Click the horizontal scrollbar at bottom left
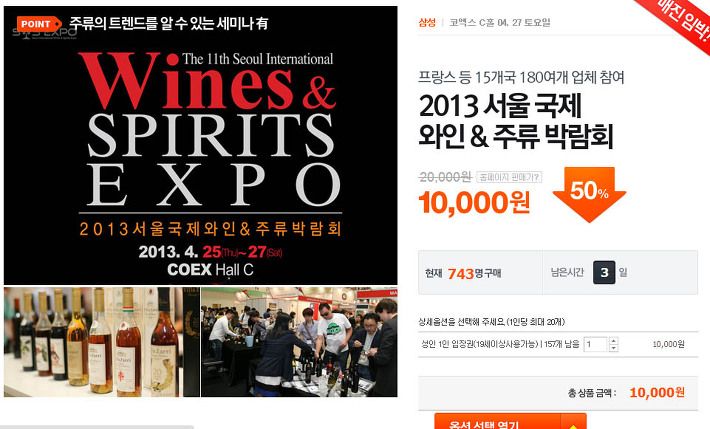The width and height of the screenshot is (710, 429). (x=97, y=427)
